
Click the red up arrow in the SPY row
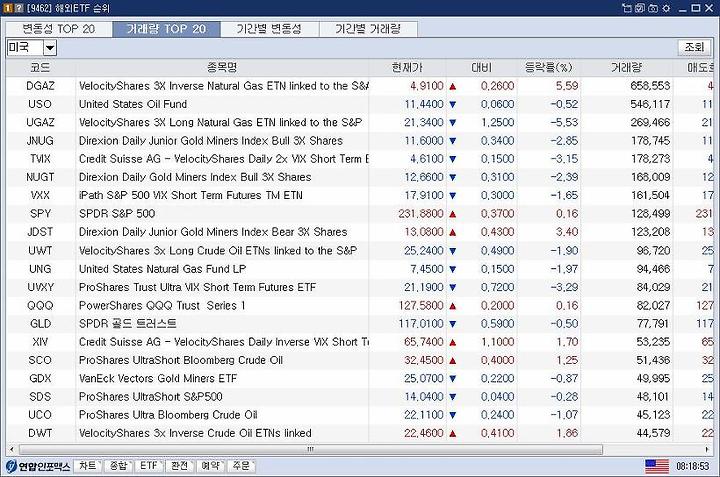(453, 214)
